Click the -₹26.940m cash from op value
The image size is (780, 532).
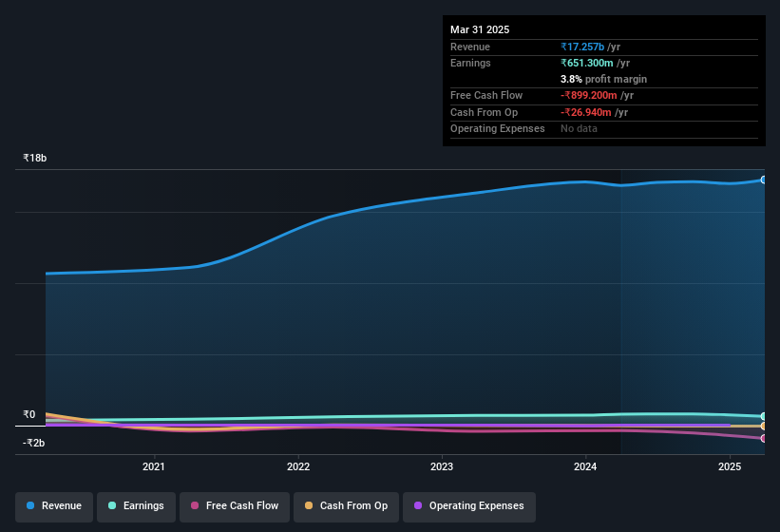pyautogui.click(x=586, y=112)
